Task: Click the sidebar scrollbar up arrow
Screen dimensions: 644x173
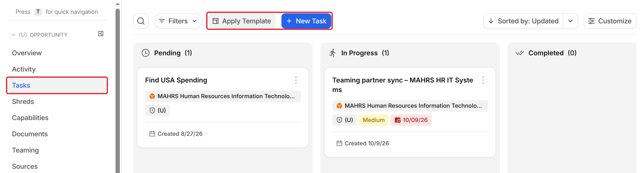Action: pyautogui.click(x=117, y=4)
